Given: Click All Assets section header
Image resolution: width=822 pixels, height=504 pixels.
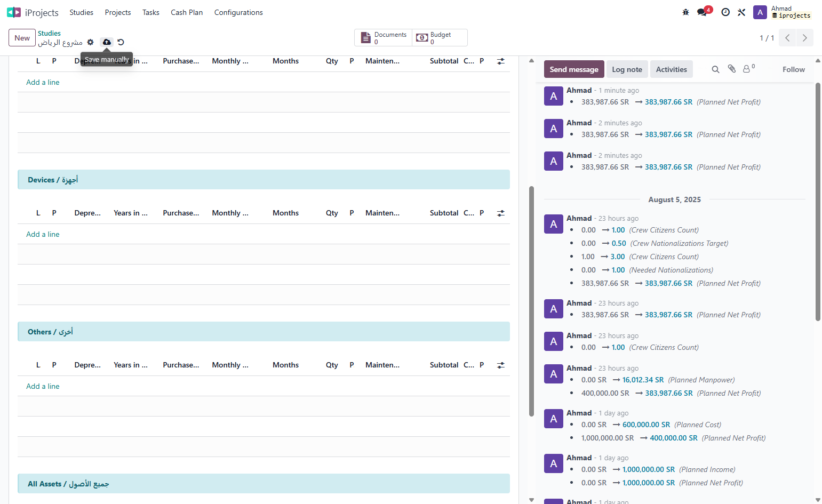Looking at the screenshot, I should pos(264,484).
